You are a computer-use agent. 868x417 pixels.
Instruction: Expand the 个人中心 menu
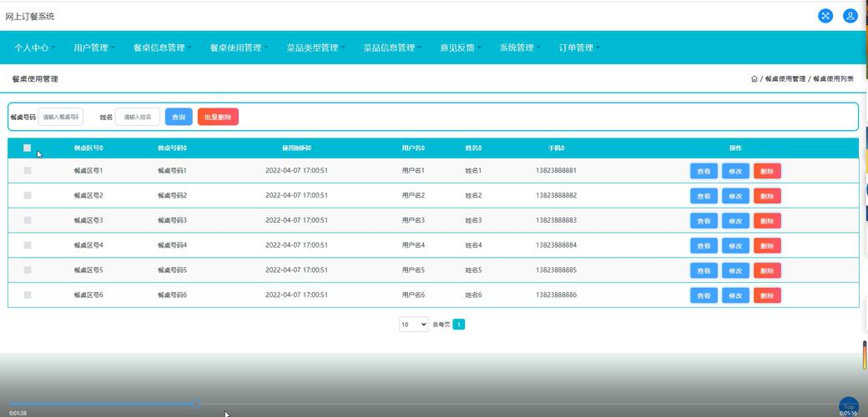tap(35, 48)
